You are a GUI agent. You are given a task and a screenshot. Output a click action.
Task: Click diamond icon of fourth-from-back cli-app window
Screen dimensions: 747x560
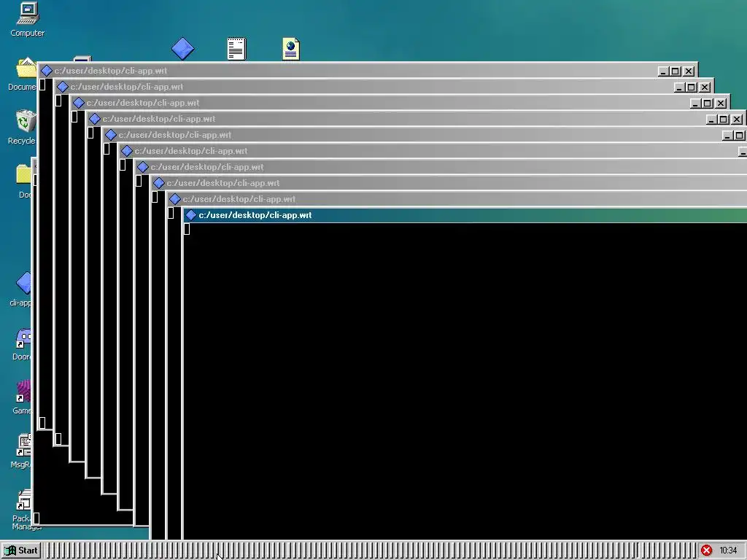pyautogui.click(x=95, y=119)
